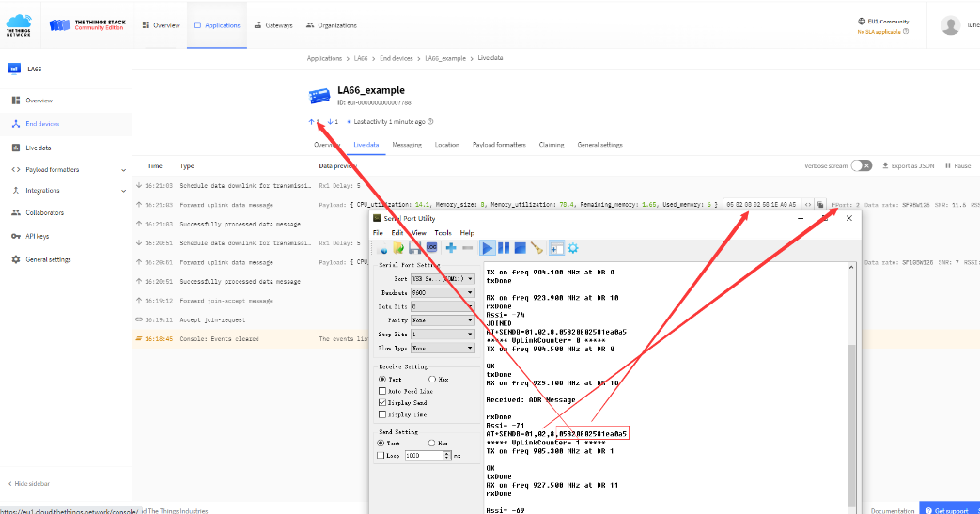Select Hex radio under Receive Setting

[x=432, y=379]
